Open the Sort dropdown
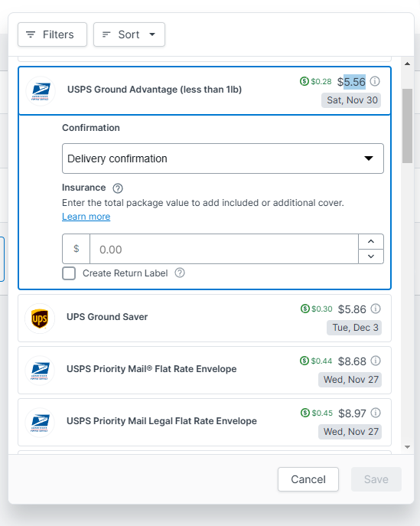This screenshot has width=420, height=526. point(129,34)
